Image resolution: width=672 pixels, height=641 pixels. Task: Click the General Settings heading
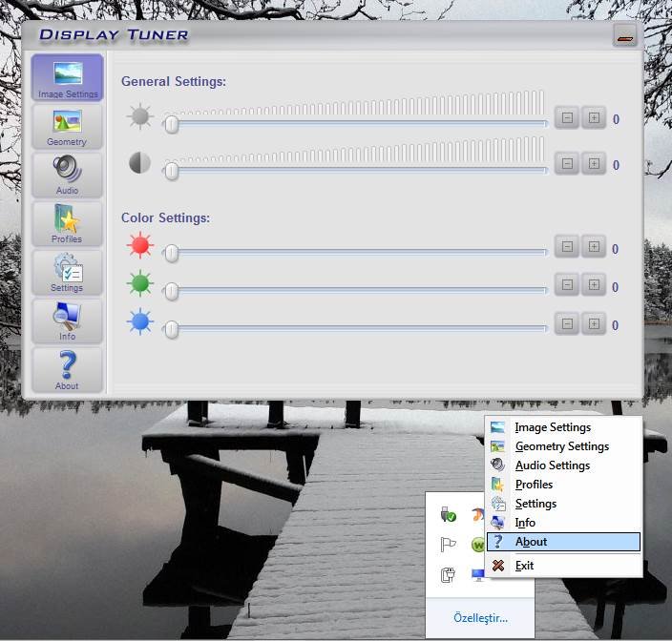click(174, 81)
